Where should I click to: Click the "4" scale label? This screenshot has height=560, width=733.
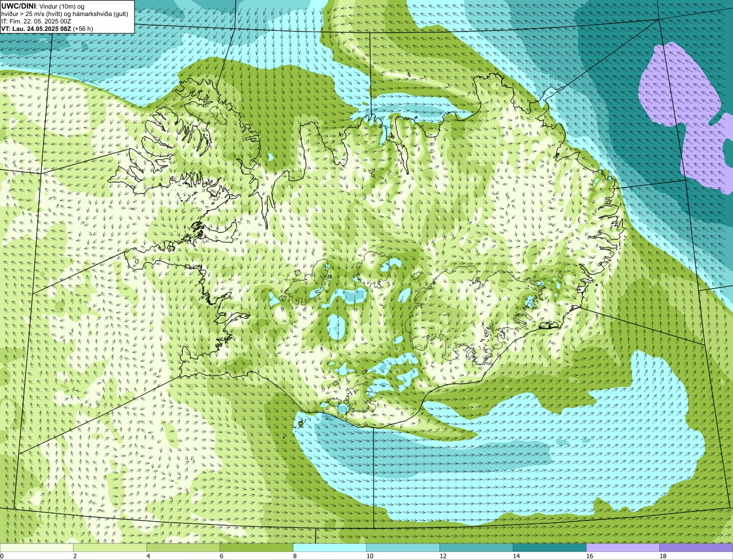148,556
